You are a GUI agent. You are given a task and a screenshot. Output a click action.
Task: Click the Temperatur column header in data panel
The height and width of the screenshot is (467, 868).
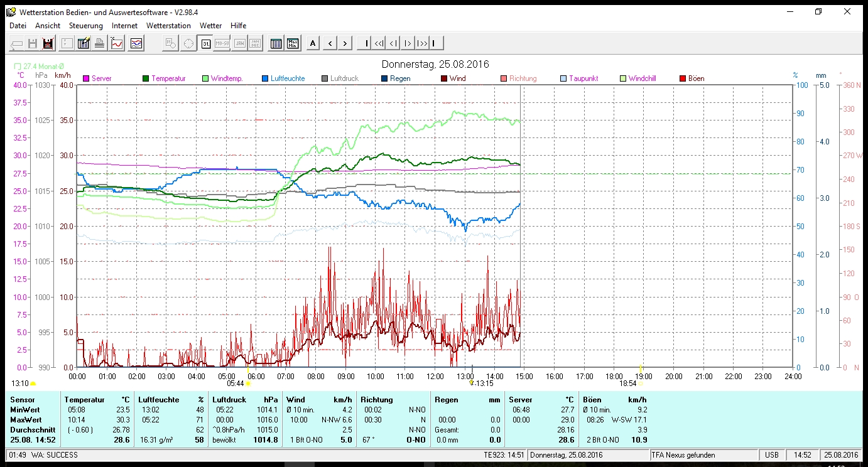coord(85,399)
